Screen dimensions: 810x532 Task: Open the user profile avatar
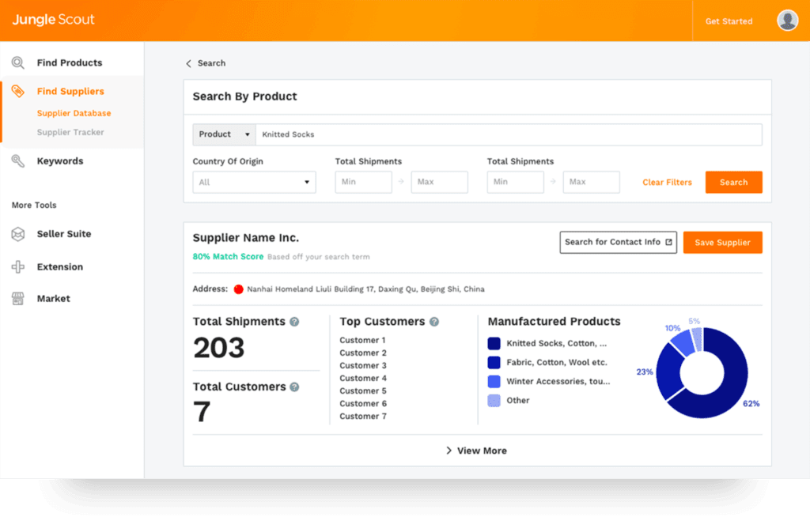tap(787, 21)
